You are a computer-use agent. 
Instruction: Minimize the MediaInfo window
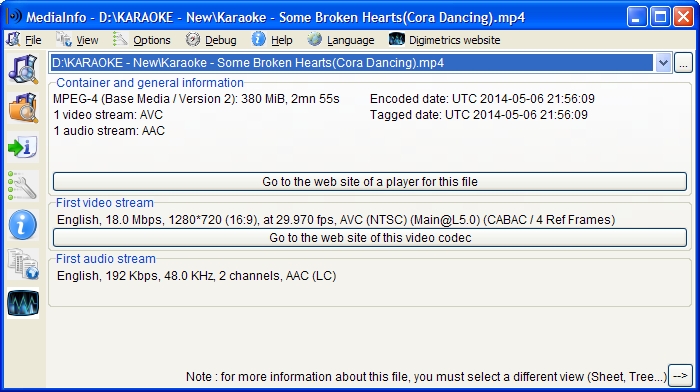[637, 17]
